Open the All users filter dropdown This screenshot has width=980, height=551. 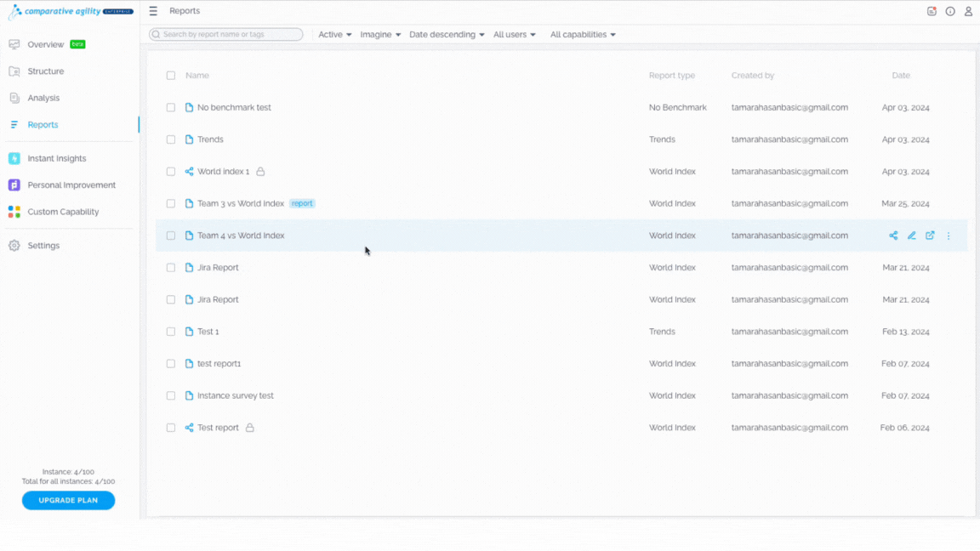[x=515, y=34]
